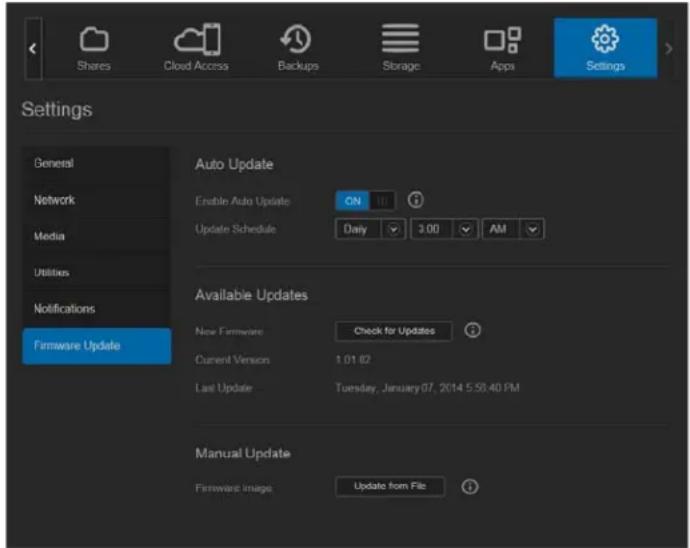
Task: Toggle the Enable Auto Update switch
Action: point(365,201)
